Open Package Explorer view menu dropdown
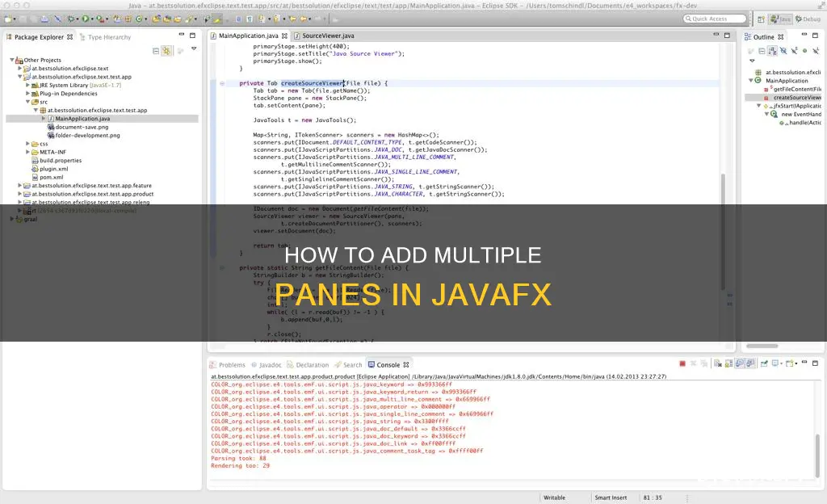Screen dimensions: 827x504 194,48
